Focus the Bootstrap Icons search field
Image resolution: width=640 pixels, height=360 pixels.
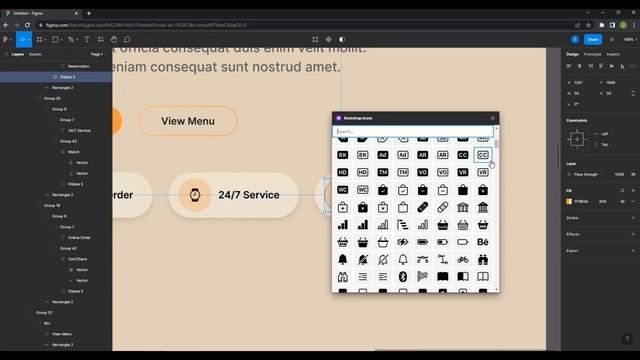[413, 131]
